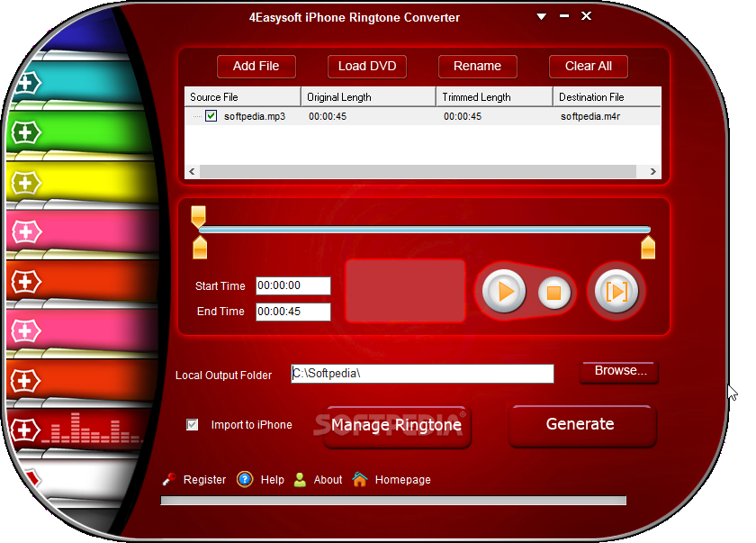Click the file list left scroll arrow

pyautogui.click(x=192, y=171)
